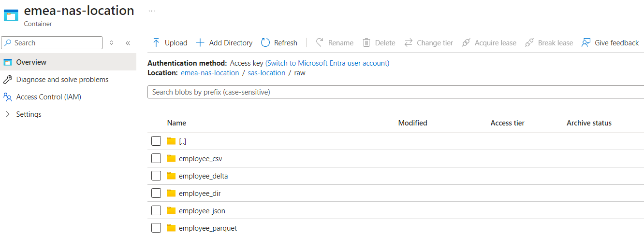
Task: Click the Refresh circular arrow icon
Action: tap(265, 43)
